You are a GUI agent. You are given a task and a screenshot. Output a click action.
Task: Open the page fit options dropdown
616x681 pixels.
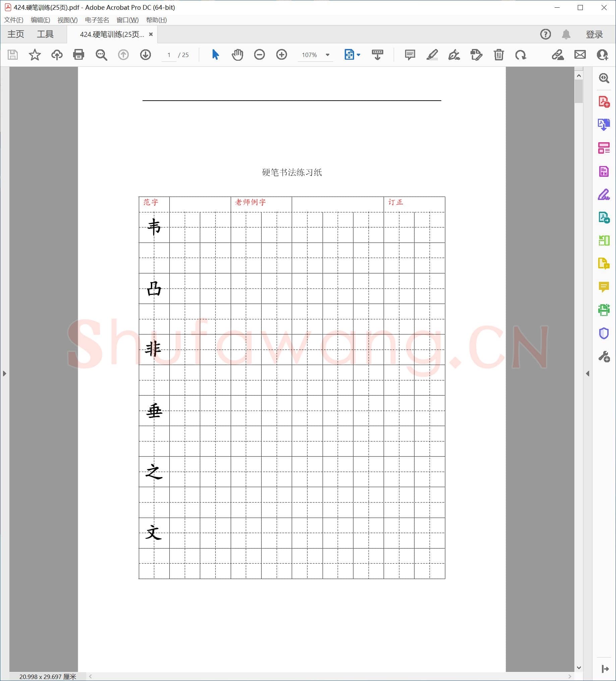click(358, 55)
